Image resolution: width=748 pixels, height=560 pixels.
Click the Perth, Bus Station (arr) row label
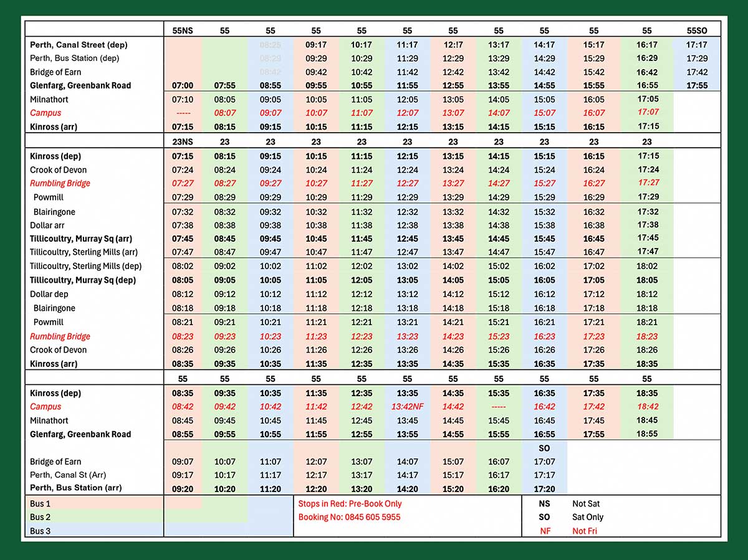pos(75,488)
